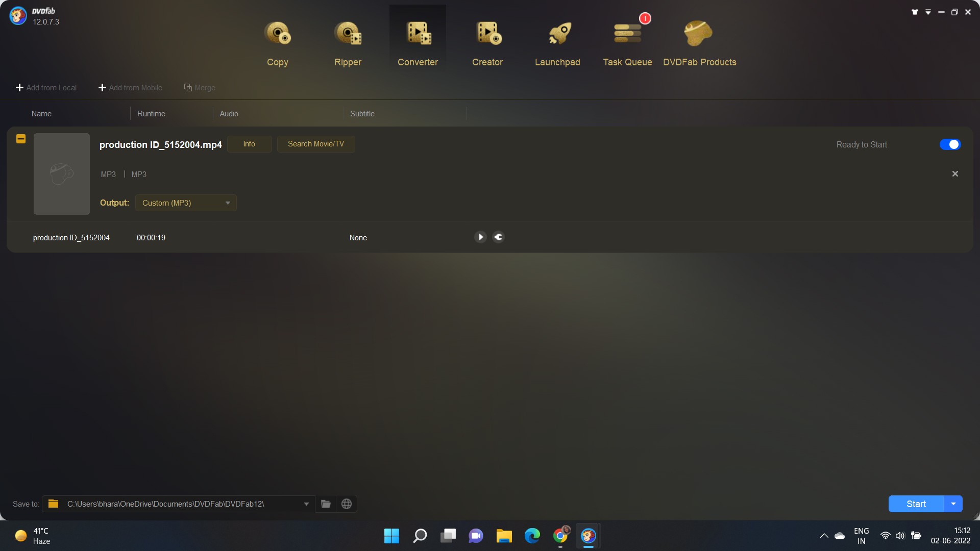Select Merge from the toolbar
Screen dimensions: 980x551
199,87
